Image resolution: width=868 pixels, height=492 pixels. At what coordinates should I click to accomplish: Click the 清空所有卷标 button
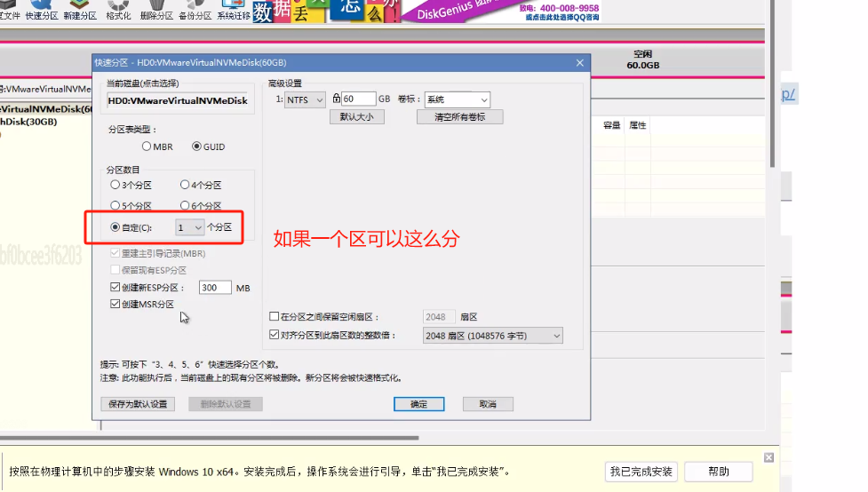(x=460, y=116)
